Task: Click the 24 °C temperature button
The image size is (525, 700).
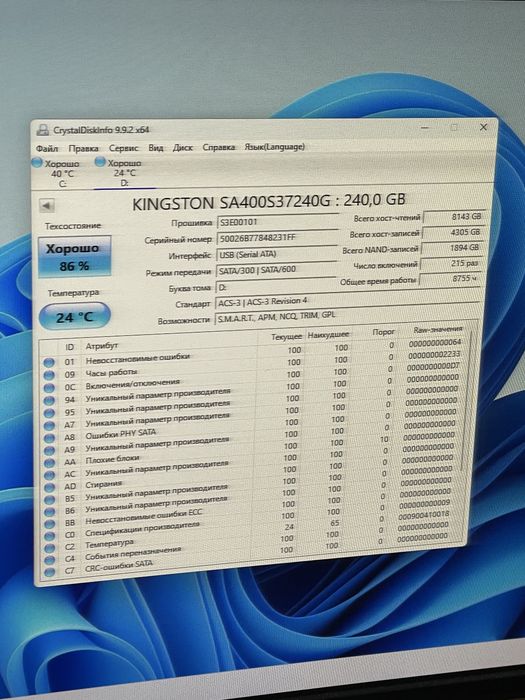Action: [75, 317]
